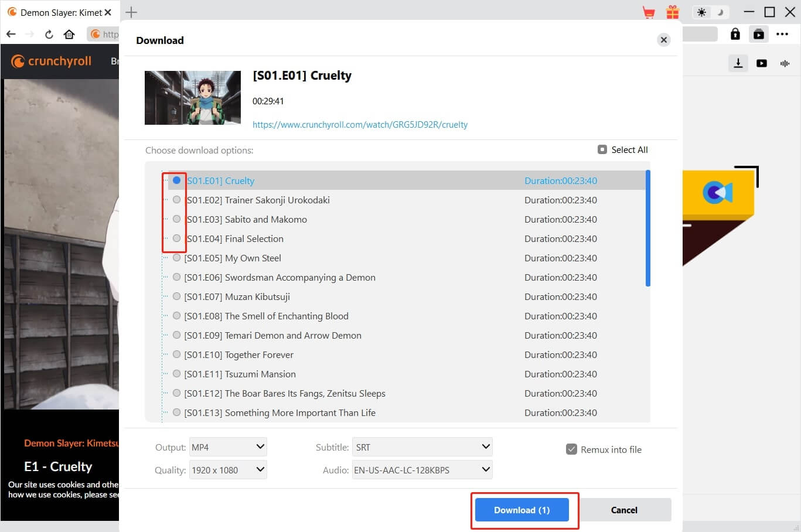
Task: Open the Subtitle SRT dropdown
Action: tap(422, 447)
